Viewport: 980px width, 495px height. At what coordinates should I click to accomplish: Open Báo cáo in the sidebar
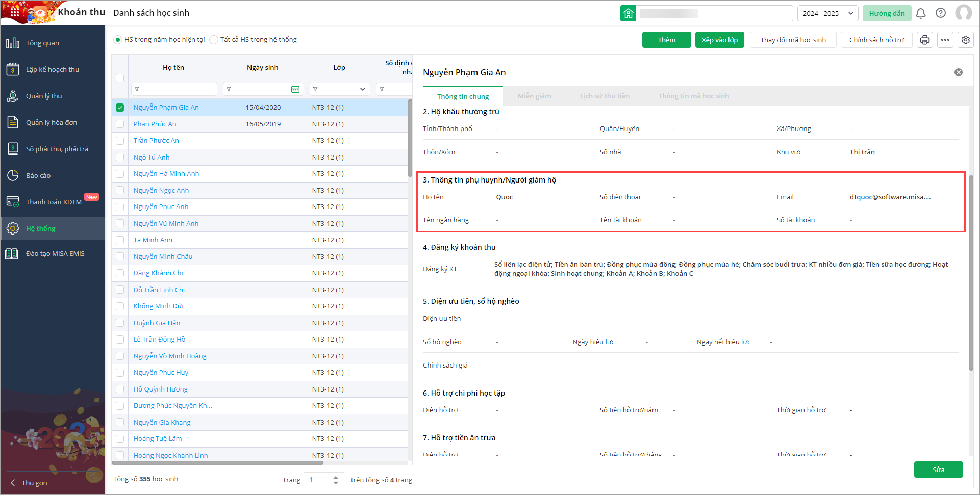click(53, 175)
